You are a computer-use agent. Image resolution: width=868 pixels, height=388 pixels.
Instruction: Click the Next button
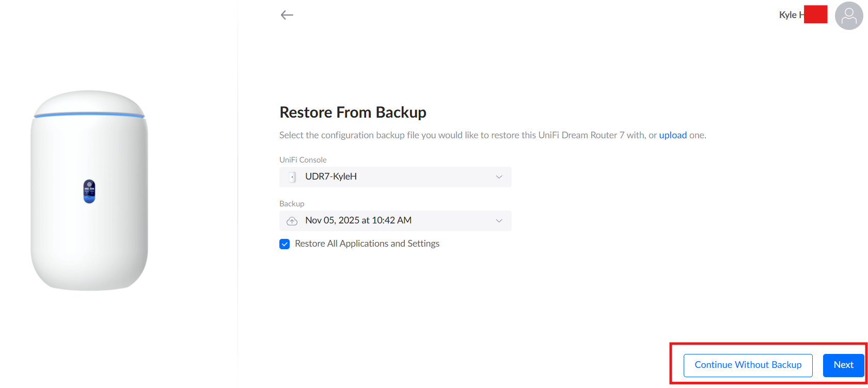[x=843, y=365]
